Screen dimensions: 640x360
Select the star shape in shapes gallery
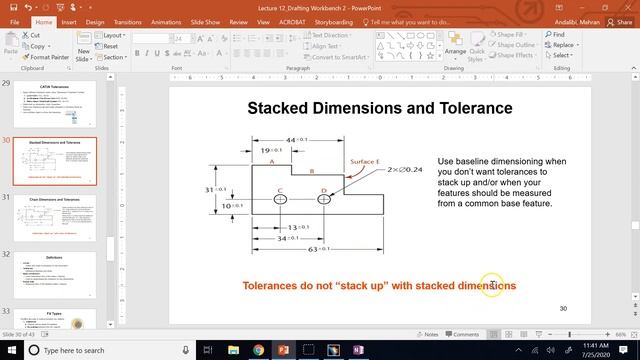tap(430, 56)
